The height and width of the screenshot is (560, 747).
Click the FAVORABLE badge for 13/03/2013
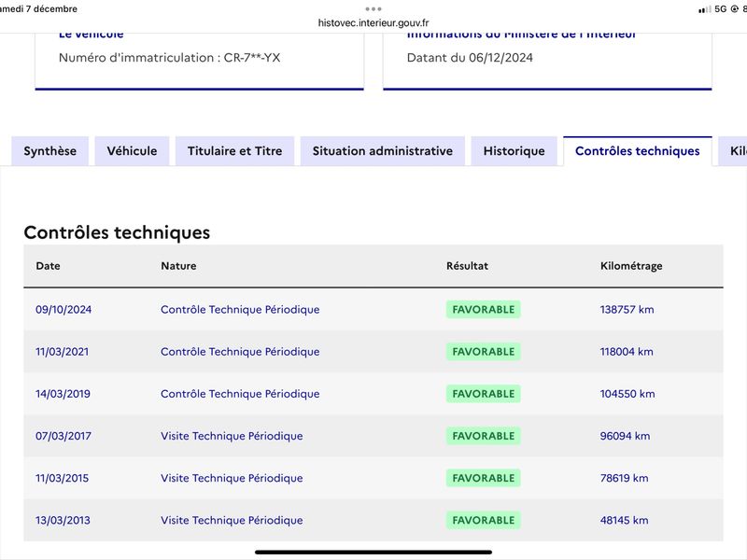(x=484, y=520)
